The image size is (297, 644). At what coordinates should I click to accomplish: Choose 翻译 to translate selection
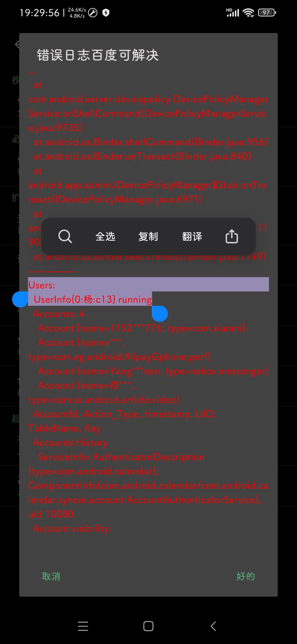click(x=192, y=236)
